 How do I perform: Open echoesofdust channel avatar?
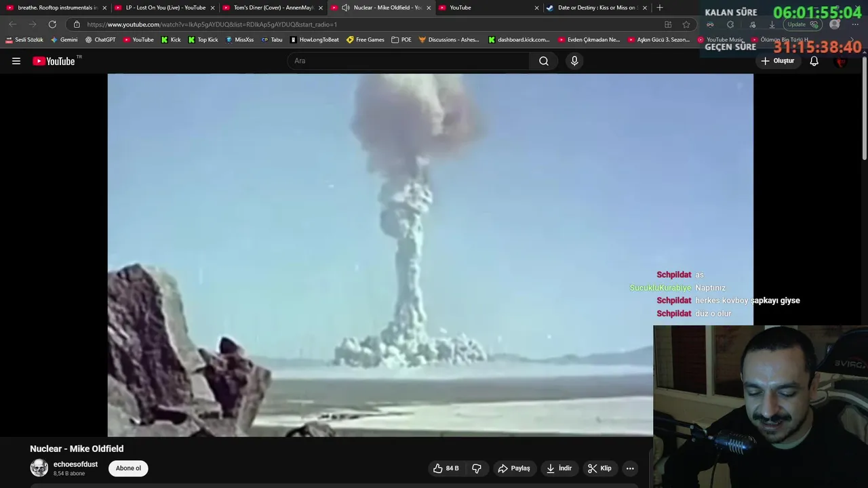point(39,468)
